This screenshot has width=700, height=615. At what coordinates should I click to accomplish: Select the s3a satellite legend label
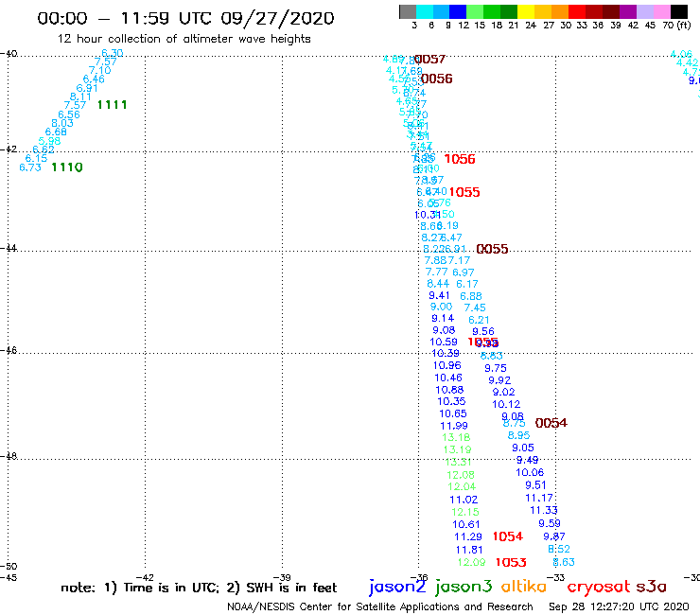651,587
